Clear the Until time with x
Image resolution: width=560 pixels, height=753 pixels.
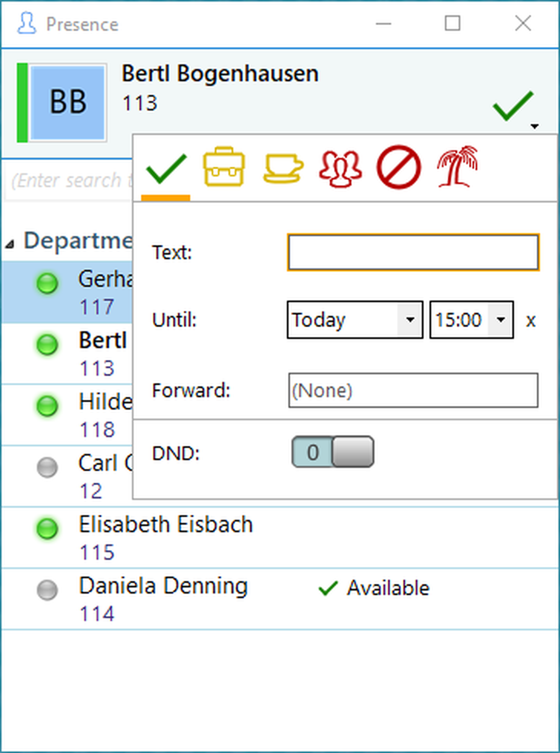pos(531,320)
